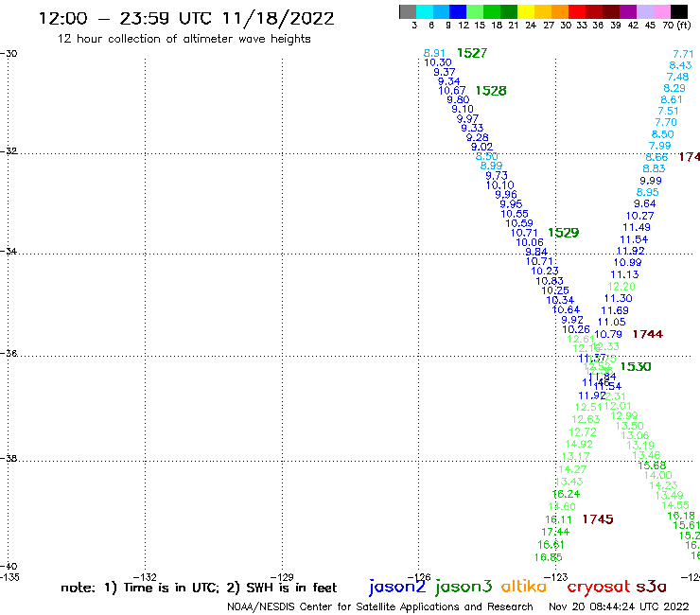Click the title '12:00 – 23:59 UTC 11/18/2022'

(186, 19)
